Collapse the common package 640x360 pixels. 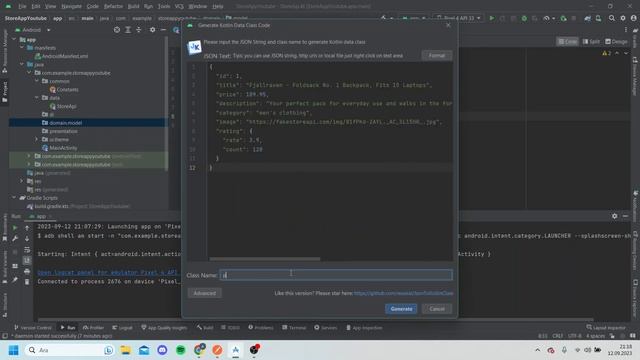(x=37, y=81)
